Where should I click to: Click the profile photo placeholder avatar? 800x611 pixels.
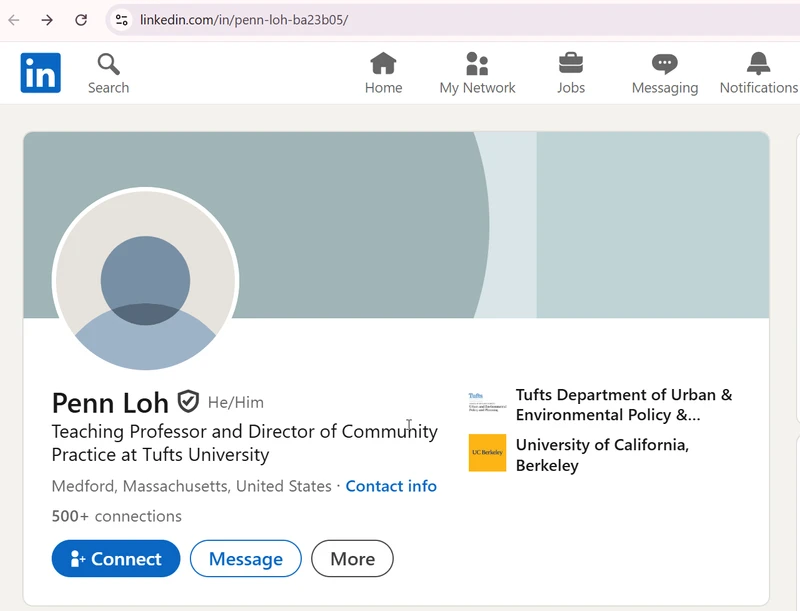point(145,279)
